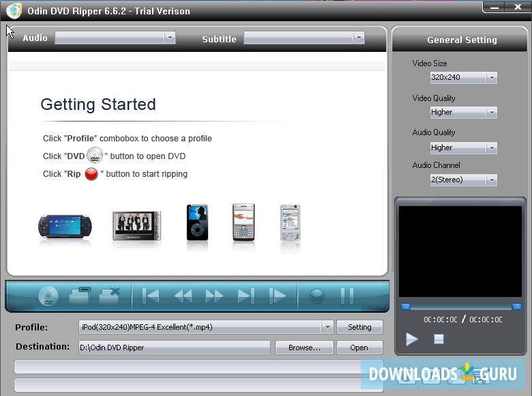532x396 pixels.
Task: Play the preview in the preview panel
Action: [411, 339]
